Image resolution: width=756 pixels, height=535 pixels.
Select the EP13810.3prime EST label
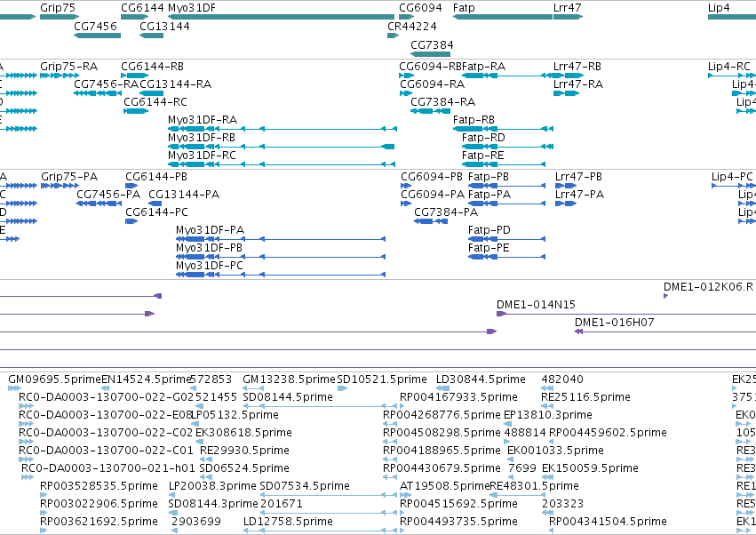click(548, 415)
